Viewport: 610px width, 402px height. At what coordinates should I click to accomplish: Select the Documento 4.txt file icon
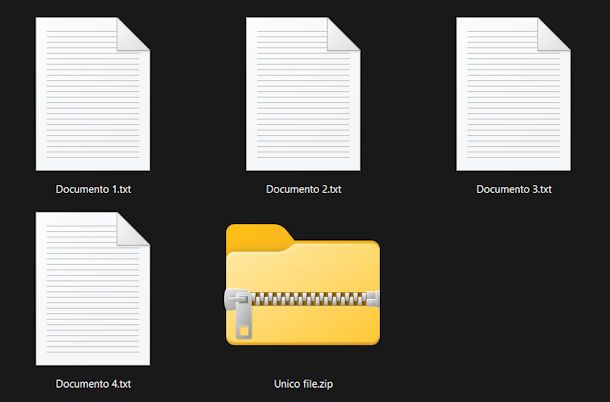coord(93,289)
